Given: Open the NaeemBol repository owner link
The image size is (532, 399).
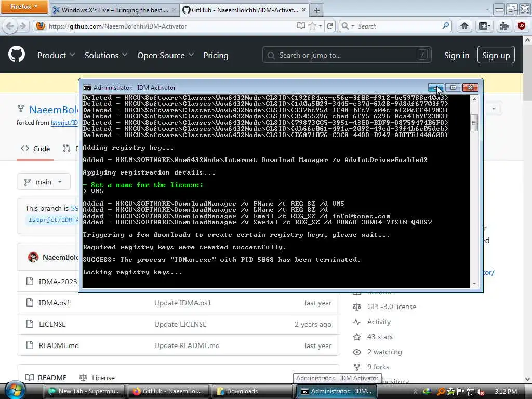Looking at the screenshot, I should (x=54, y=109).
